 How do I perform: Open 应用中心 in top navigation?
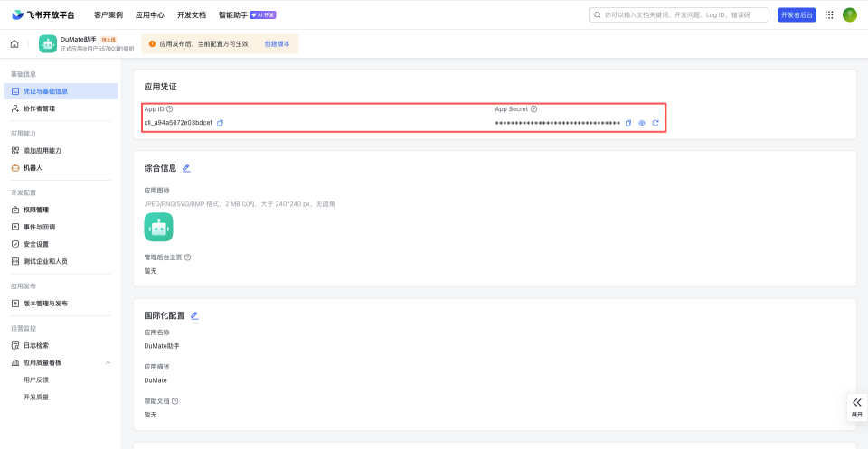149,15
